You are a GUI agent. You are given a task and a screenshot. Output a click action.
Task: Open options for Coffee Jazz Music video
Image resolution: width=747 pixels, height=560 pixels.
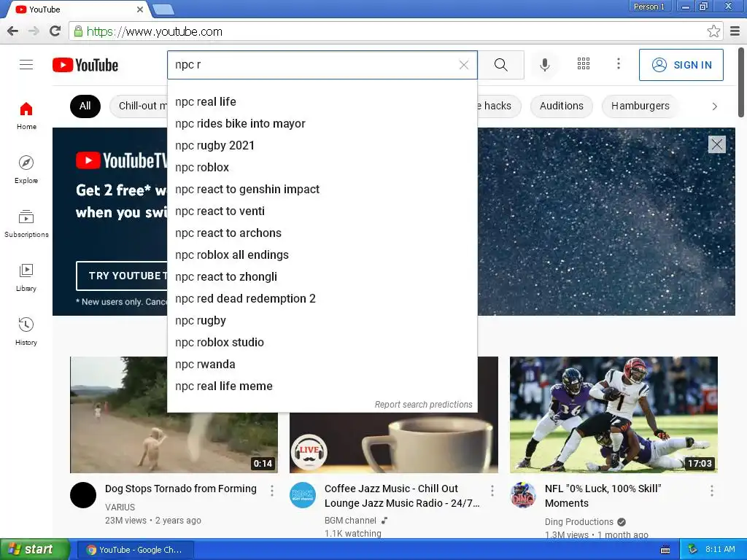(492, 491)
